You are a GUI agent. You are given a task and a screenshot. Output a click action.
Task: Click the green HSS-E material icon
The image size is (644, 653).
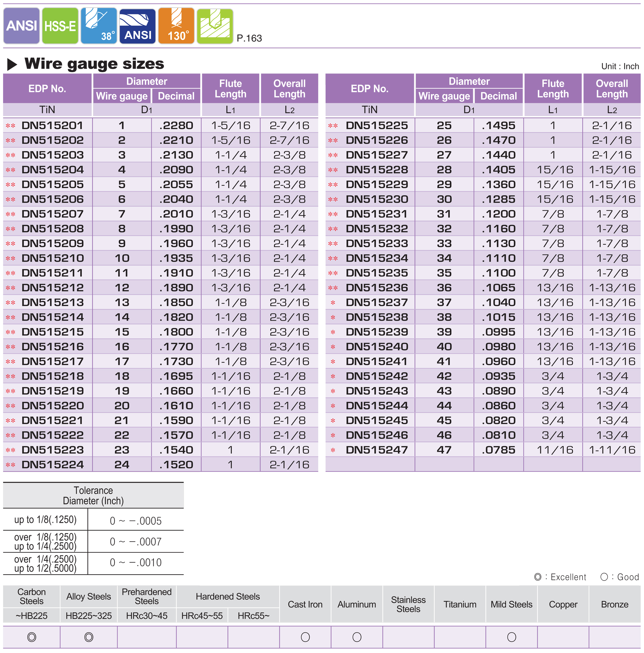(x=60, y=26)
